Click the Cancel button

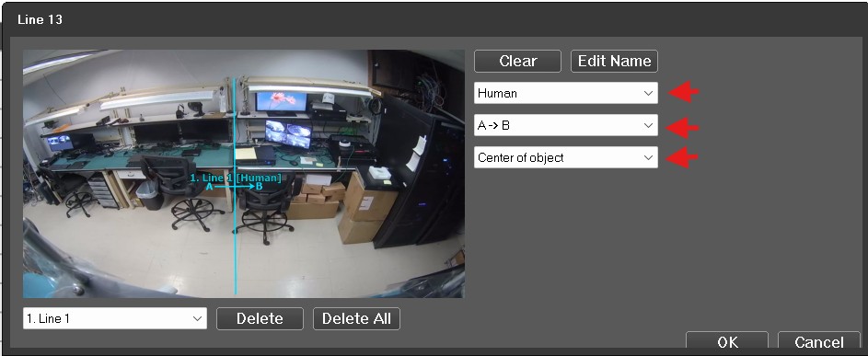coord(818,341)
